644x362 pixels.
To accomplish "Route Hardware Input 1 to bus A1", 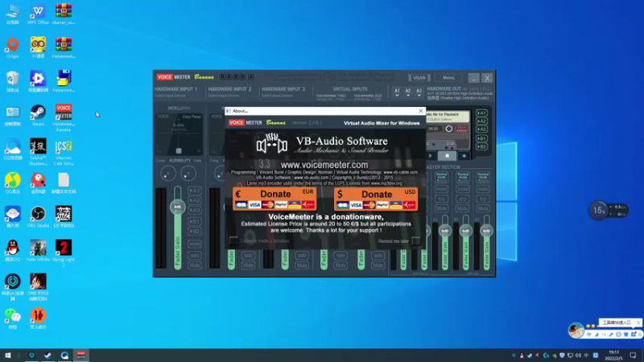I will (195, 191).
